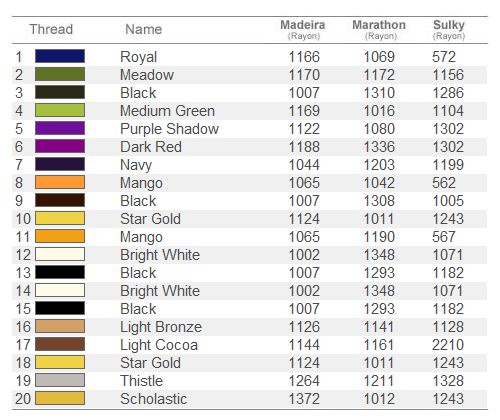Select the Bright White name in row 12

pyautogui.click(x=160, y=255)
